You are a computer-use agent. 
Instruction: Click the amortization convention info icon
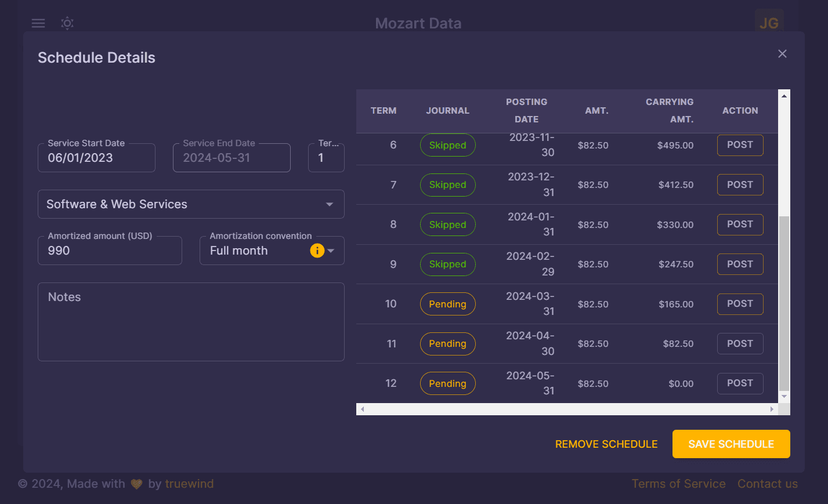[317, 251]
